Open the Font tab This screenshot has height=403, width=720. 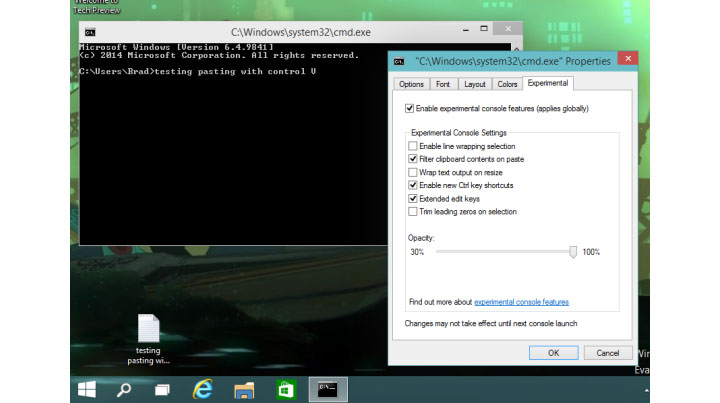coord(442,84)
